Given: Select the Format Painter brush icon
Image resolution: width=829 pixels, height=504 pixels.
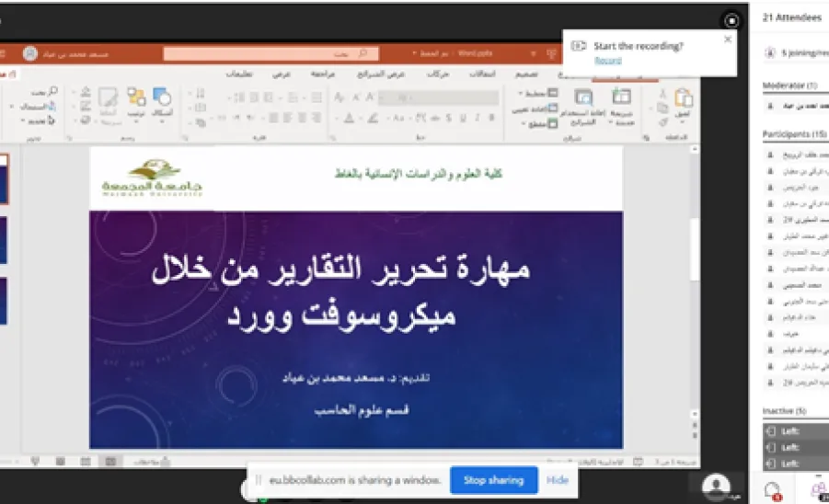Looking at the screenshot, I should [662, 122].
